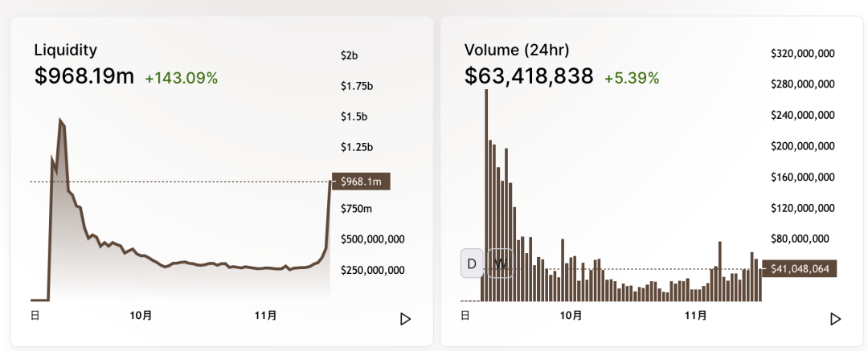Viewport: 868px width, 351px height.
Task: Click the $41,048,064 price tag marker
Action: click(800, 269)
